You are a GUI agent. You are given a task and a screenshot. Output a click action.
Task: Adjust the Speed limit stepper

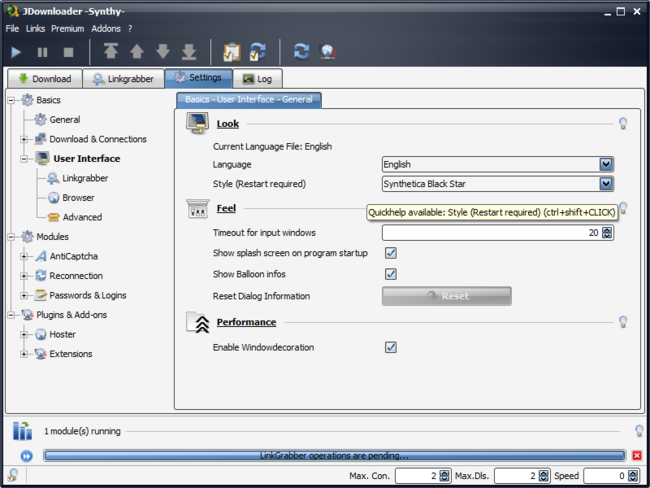coord(633,476)
